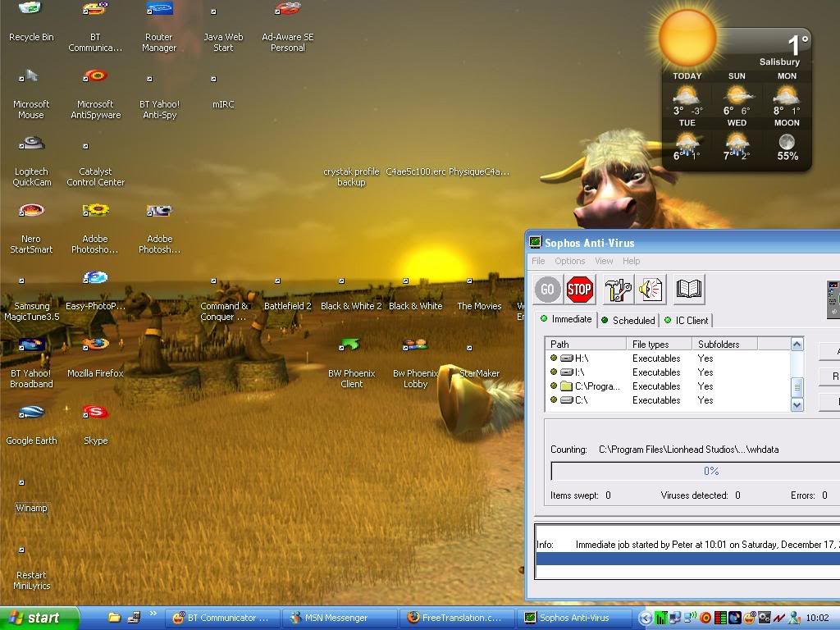Viewport: 840px width, 630px height.
Task: Click the Windows Start button
Action: (x=39, y=618)
